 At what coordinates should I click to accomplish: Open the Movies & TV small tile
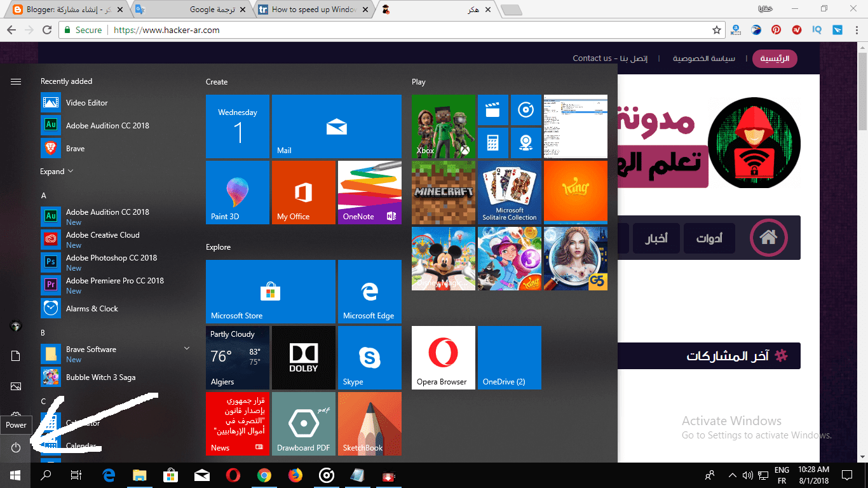493,110
